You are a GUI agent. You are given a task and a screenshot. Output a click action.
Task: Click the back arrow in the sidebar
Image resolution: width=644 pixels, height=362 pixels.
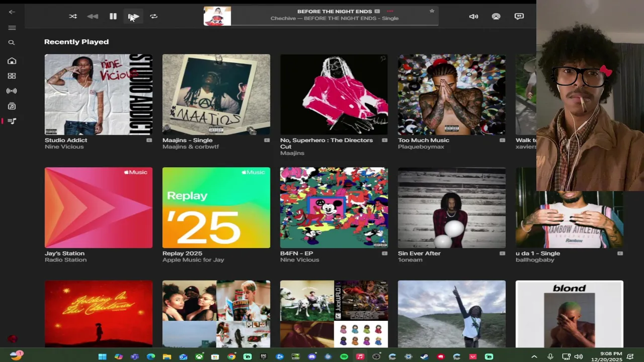tap(12, 12)
